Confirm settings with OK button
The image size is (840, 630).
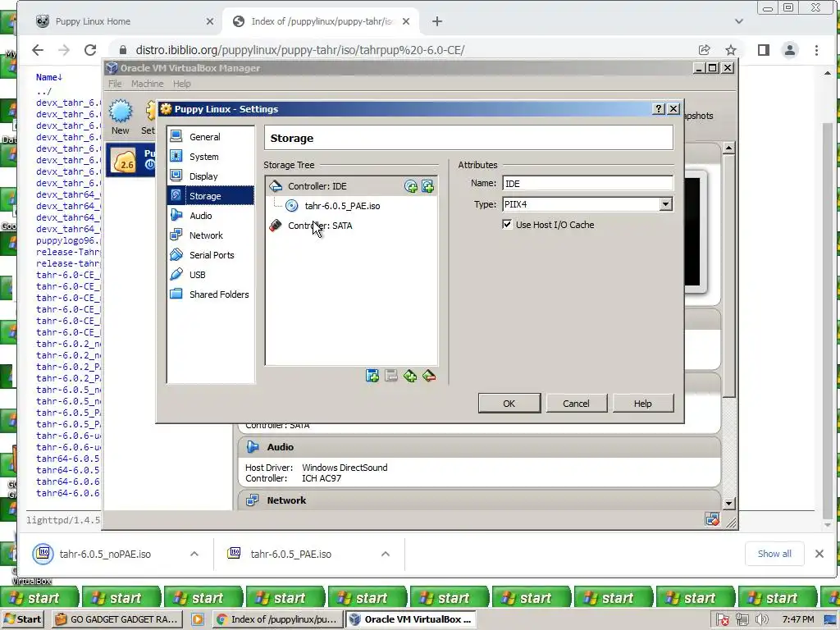(x=509, y=404)
